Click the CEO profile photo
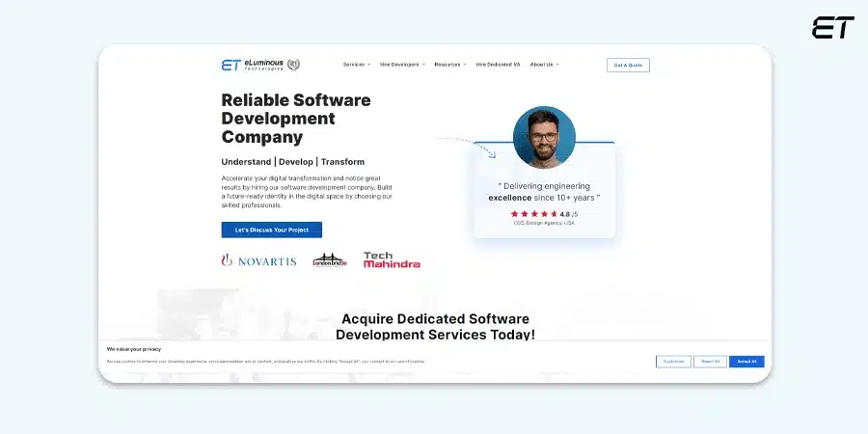Viewport: 868px width, 434px height. tap(544, 138)
